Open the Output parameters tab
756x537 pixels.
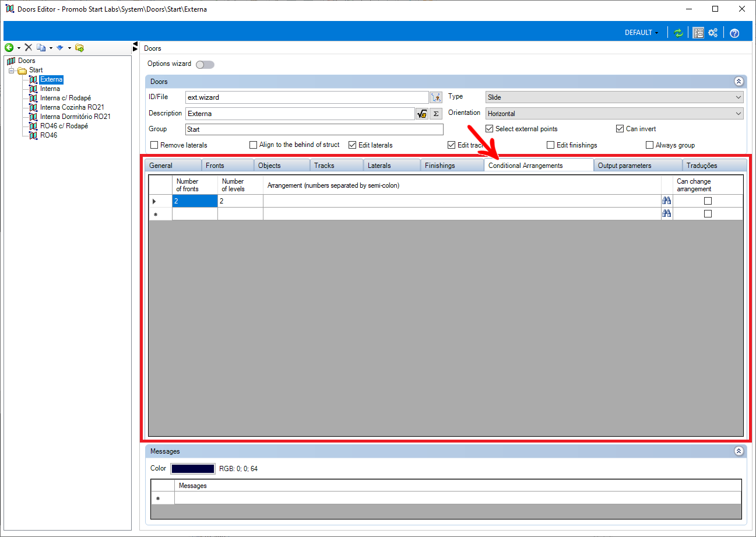click(638, 166)
